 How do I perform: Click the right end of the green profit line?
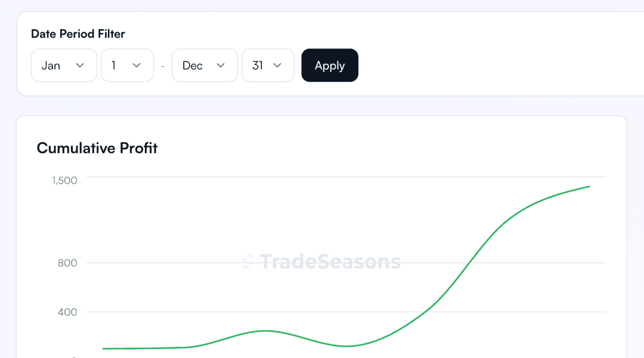pyautogui.click(x=589, y=187)
